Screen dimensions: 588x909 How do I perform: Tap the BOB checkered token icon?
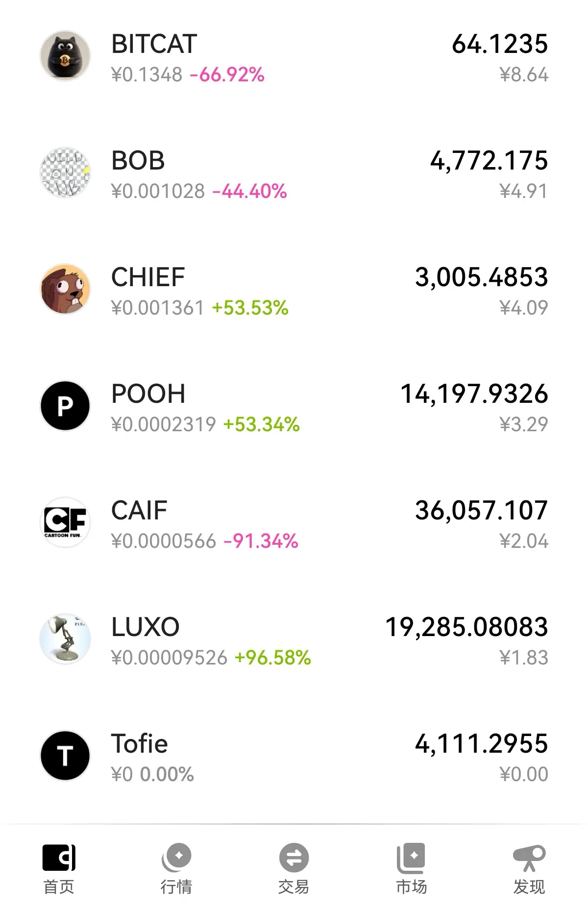pos(65,172)
